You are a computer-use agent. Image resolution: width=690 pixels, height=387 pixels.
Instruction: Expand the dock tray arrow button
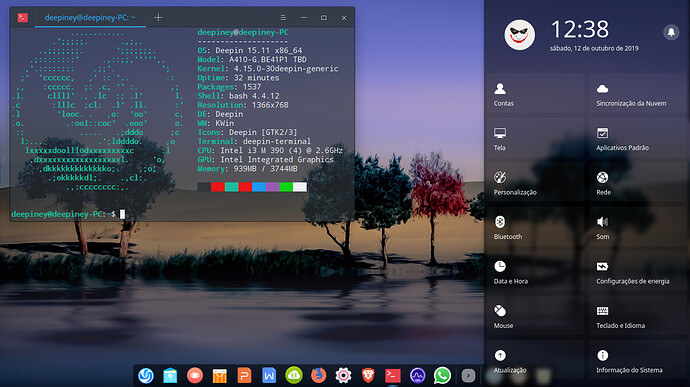[x=468, y=376]
